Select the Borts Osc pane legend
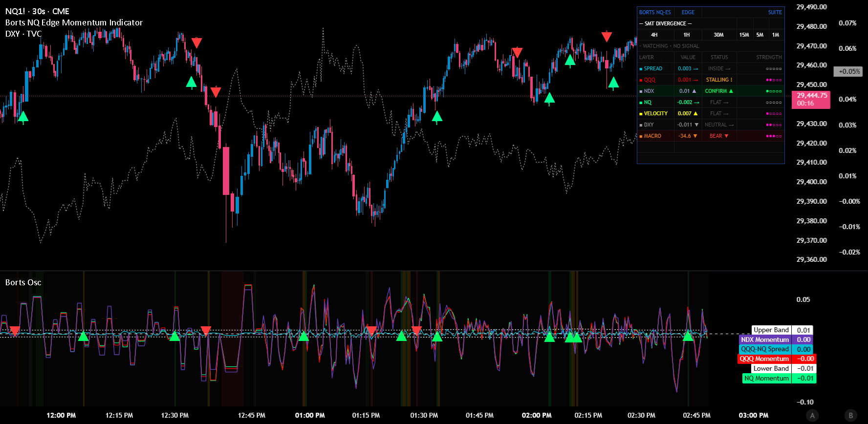 pyautogui.click(x=23, y=282)
